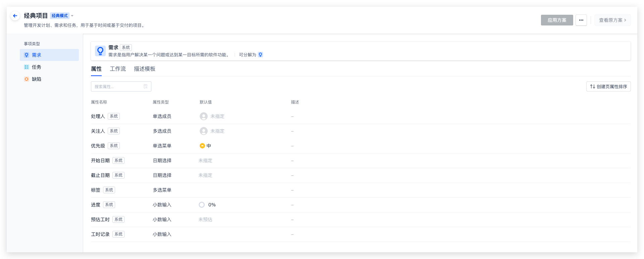Click the 处理人 attribute name
The height and width of the screenshot is (259, 644).
98,116
